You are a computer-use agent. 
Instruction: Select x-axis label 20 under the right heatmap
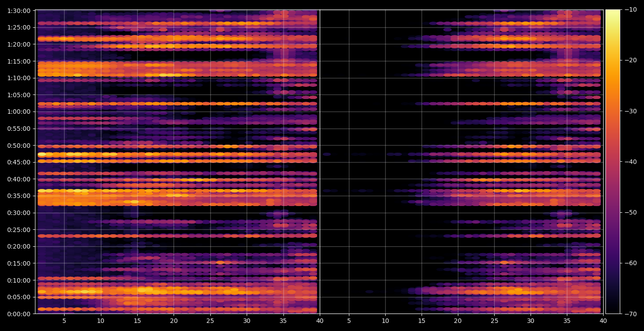458,321
